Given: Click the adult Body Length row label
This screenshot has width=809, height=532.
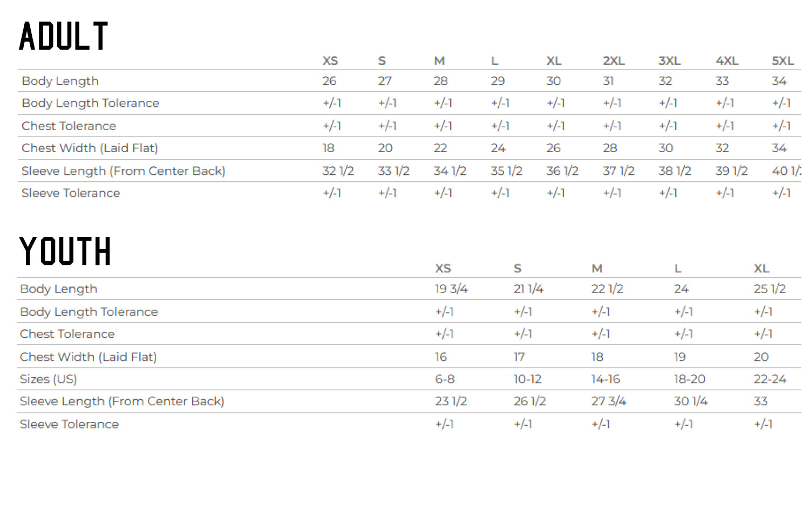Looking at the screenshot, I should click(x=60, y=81).
